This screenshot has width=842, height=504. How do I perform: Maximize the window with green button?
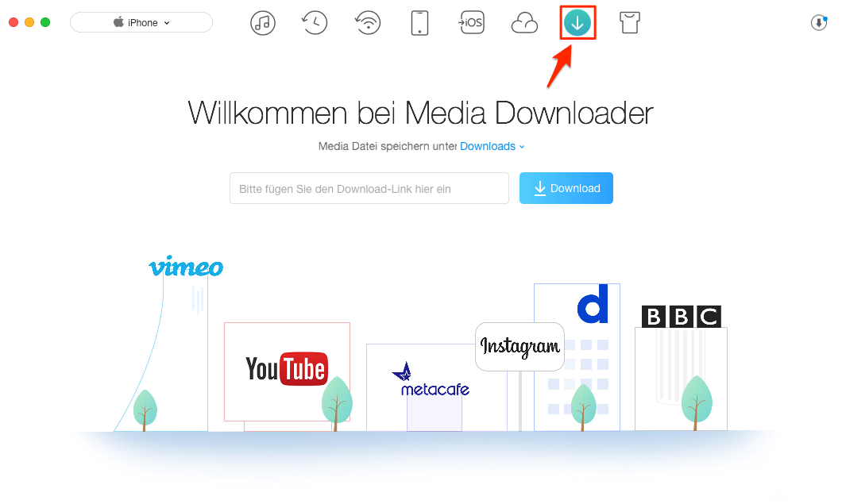pyautogui.click(x=45, y=22)
